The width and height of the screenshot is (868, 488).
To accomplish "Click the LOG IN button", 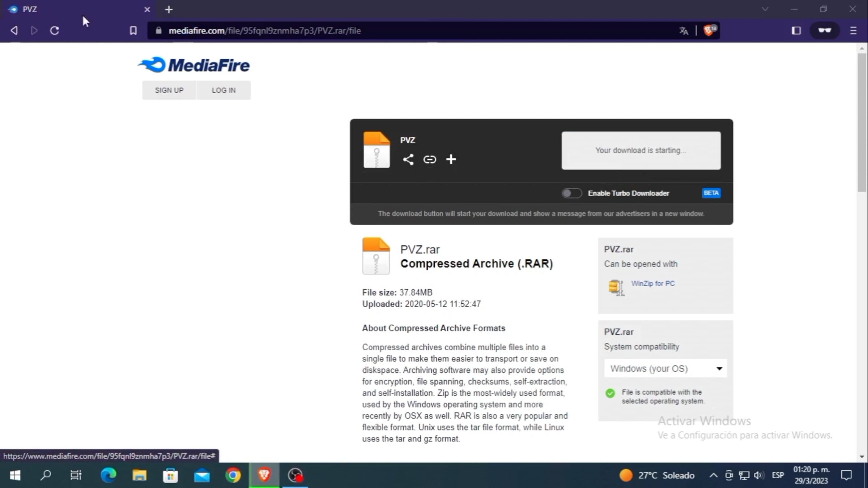I will click(224, 90).
